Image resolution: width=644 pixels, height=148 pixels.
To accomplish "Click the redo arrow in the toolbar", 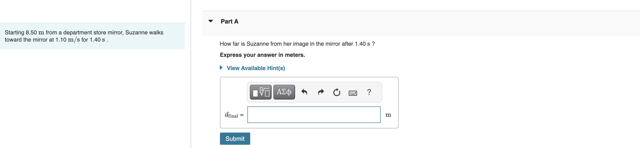I will [x=321, y=92].
